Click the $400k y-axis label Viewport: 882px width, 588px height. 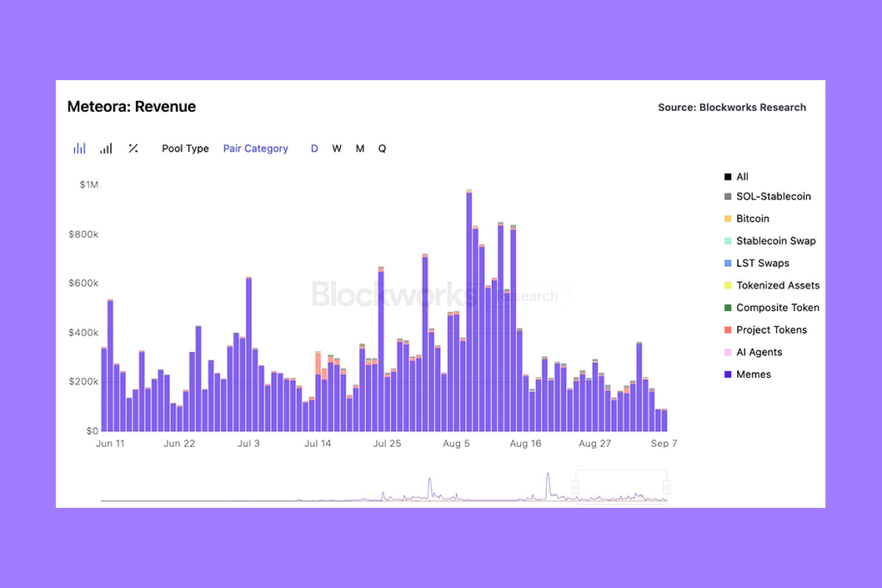point(84,332)
